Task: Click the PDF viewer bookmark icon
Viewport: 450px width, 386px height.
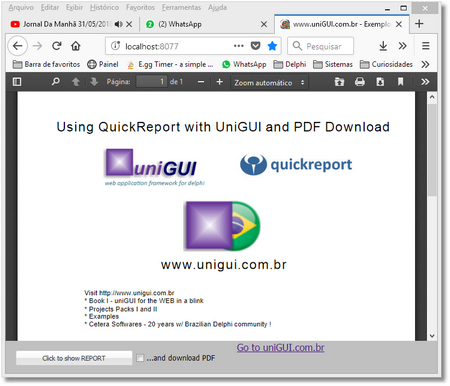Action: (x=400, y=82)
